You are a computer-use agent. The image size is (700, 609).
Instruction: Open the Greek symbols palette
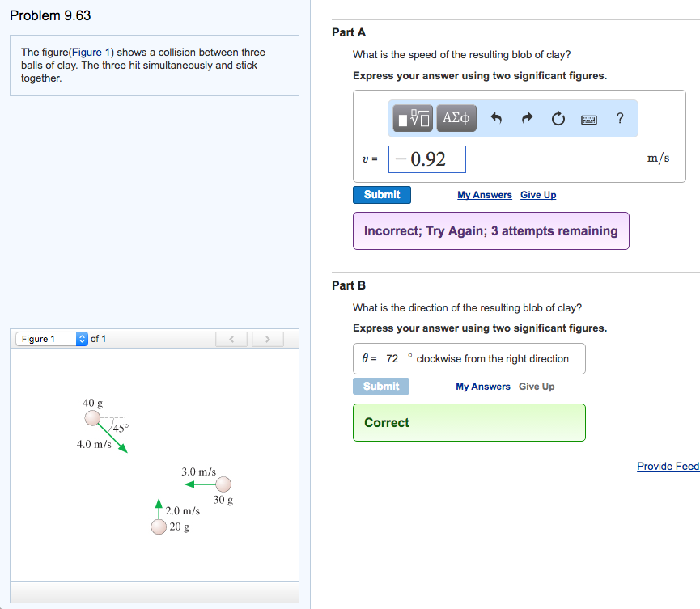pos(456,118)
